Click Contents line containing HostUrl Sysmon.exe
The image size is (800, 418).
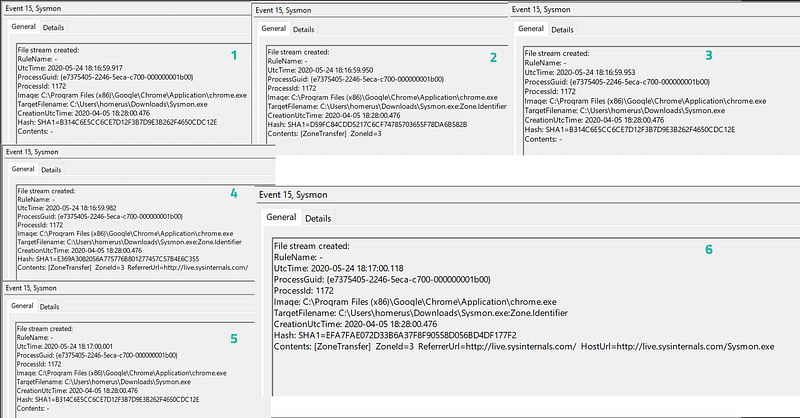[x=524, y=347]
